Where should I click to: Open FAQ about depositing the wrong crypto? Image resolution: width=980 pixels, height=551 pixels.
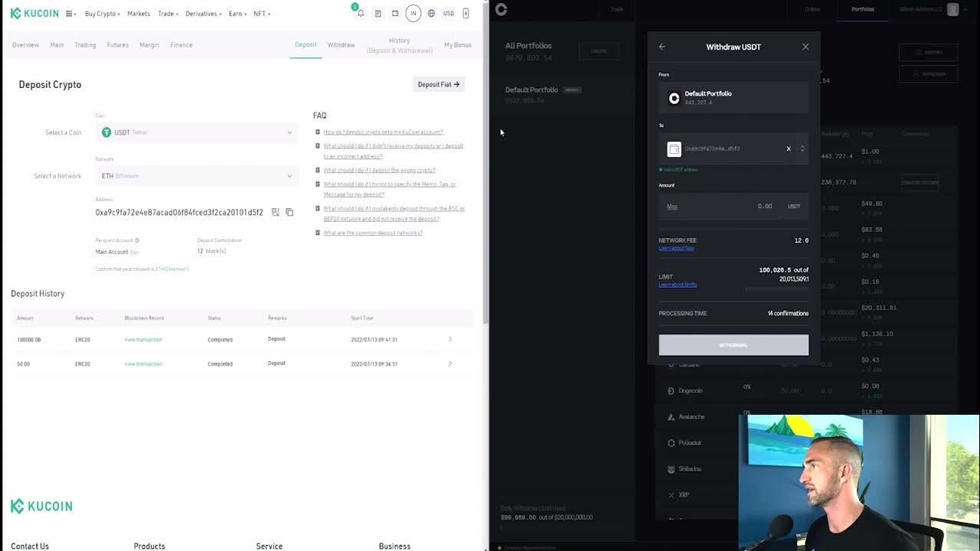[x=379, y=171]
